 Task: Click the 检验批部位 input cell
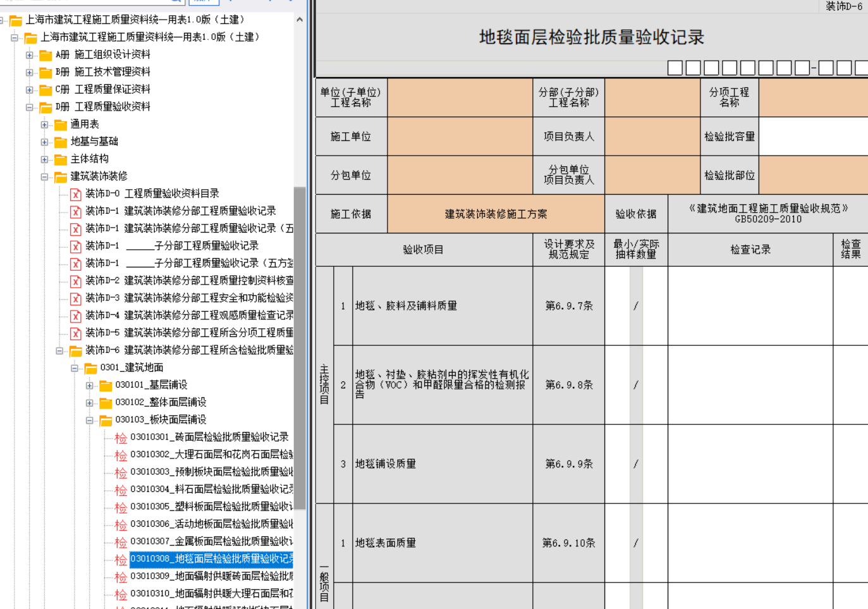[x=814, y=175]
